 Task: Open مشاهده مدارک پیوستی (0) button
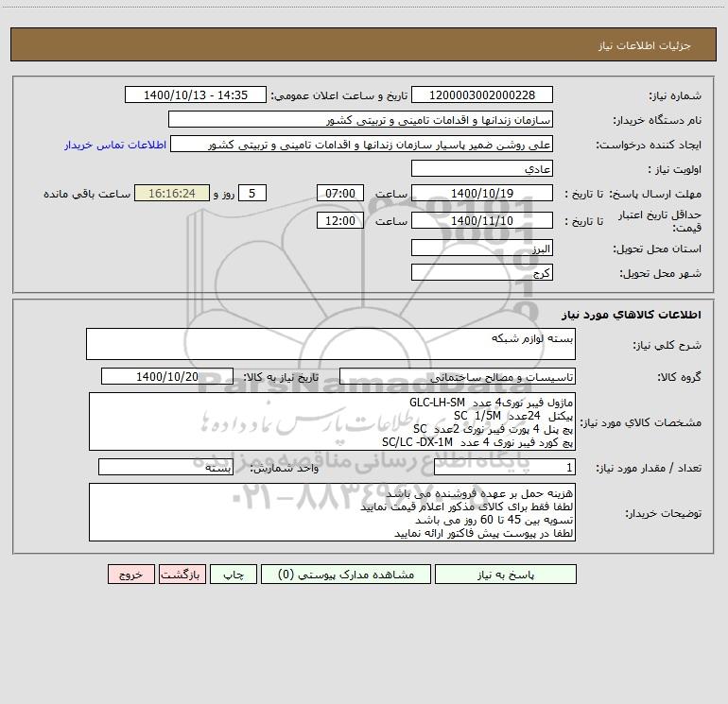[346, 574]
